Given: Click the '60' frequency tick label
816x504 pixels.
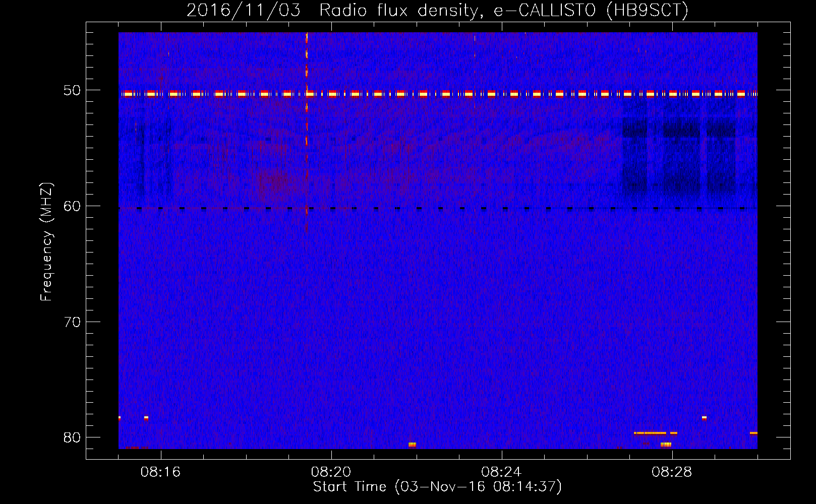Looking at the screenshot, I should [x=72, y=206].
